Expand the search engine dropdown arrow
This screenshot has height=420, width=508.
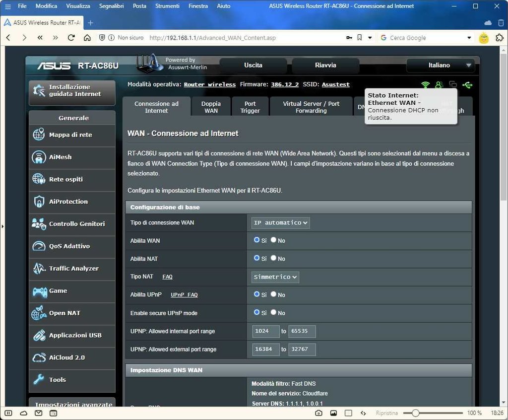[469, 38]
